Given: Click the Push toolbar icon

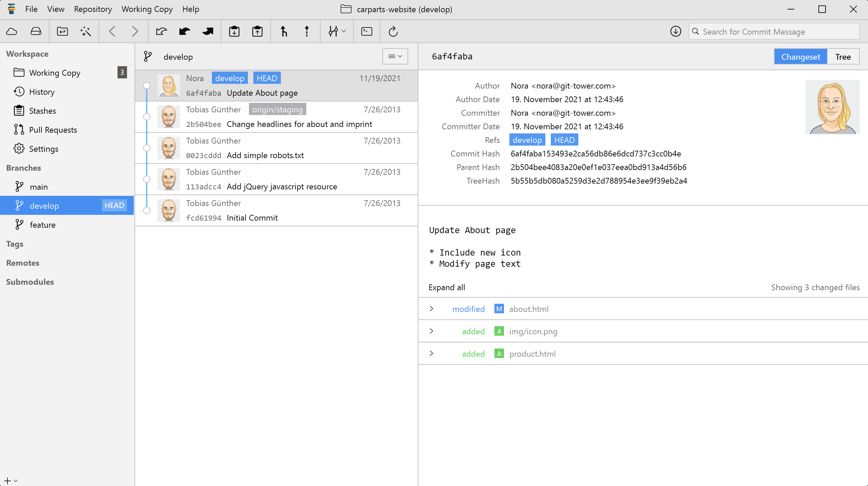Looking at the screenshot, I should click(x=207, y=32).
